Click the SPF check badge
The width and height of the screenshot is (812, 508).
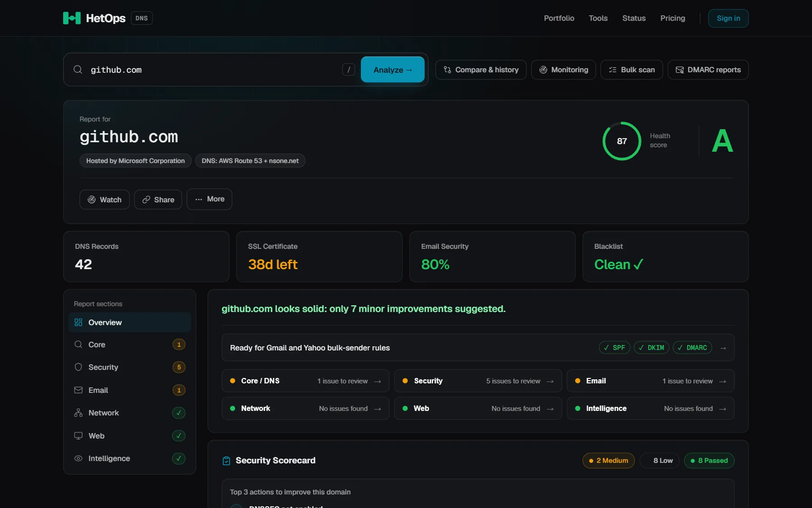click(x=614, y=348)
